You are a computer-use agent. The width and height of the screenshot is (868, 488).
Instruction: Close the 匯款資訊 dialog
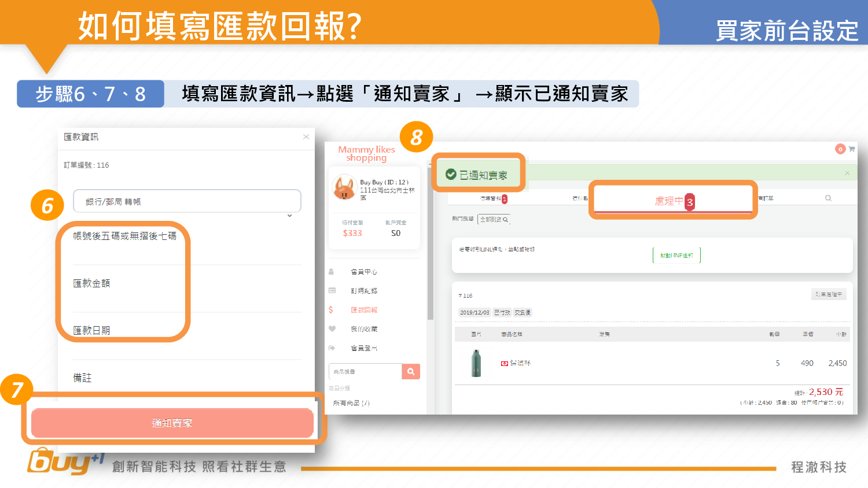coord(306,137)
